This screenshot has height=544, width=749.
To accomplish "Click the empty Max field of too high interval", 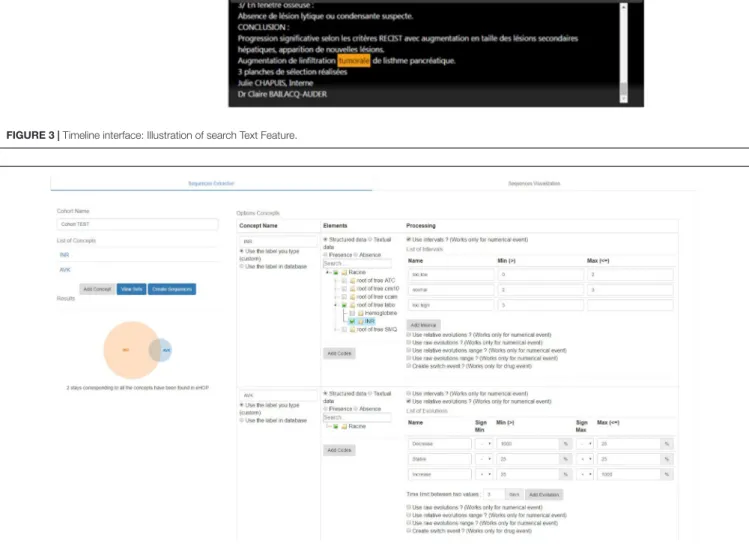I will pos(630,305).
